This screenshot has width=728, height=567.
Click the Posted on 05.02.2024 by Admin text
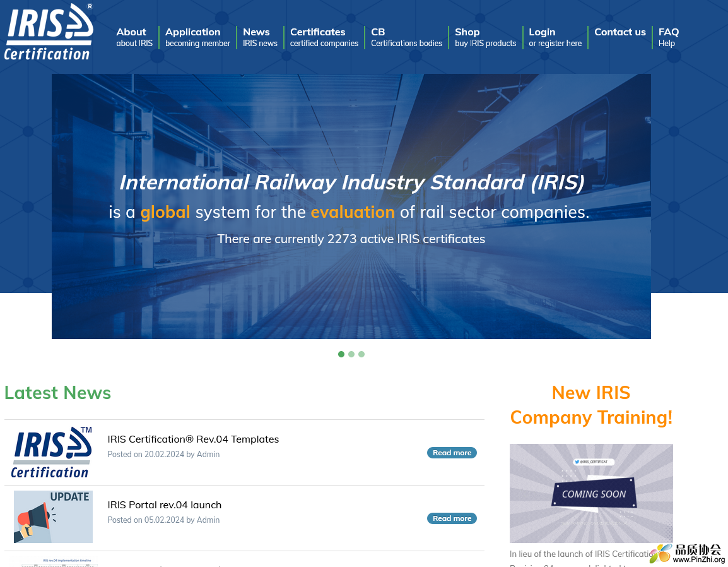click(163, 520)
